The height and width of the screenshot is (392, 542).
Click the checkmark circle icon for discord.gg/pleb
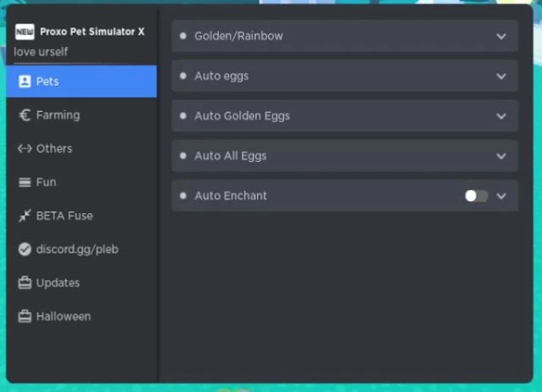click(25, 249)
